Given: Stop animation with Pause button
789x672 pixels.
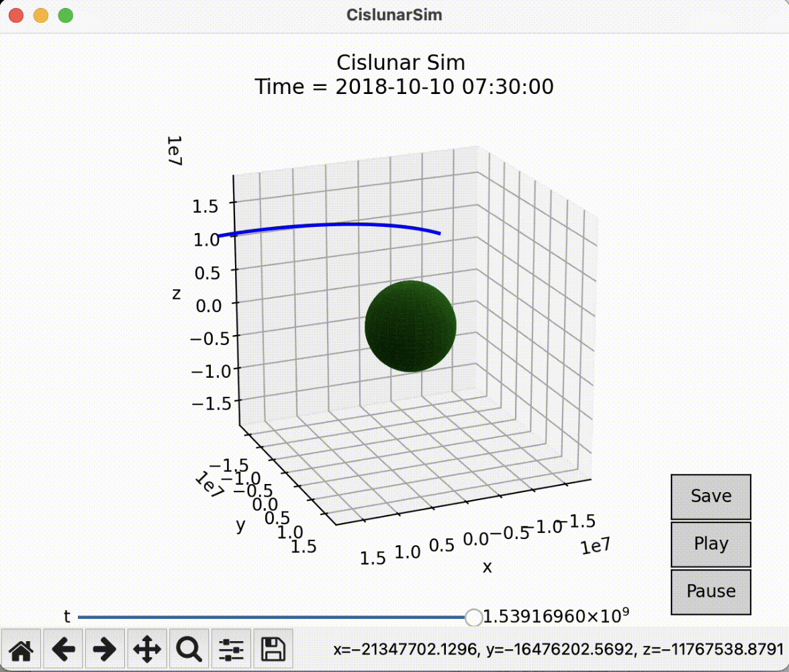Looking at the screenshot, I should tap(710, 591).
